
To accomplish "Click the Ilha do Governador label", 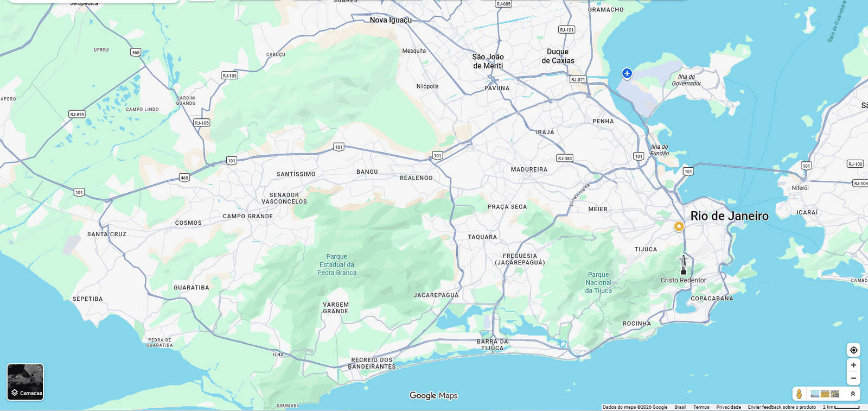I will coord(686,80).
